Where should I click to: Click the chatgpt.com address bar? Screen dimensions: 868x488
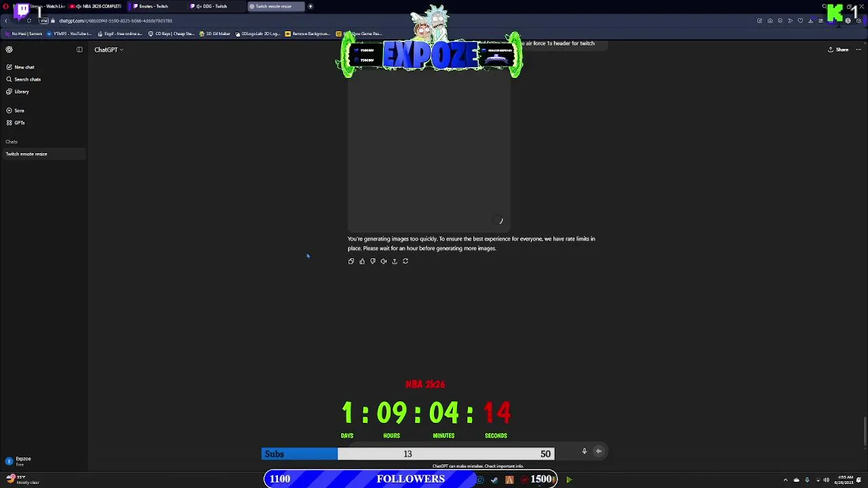coord(115,20)
